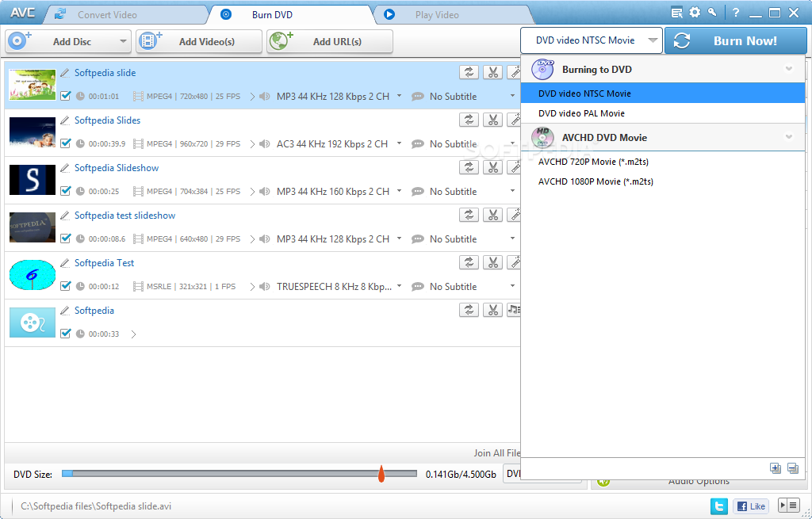This screenshot has width=812, height=519.
Task: Select the Softpedia slide video thumbnail
Action: coord(33,84)
